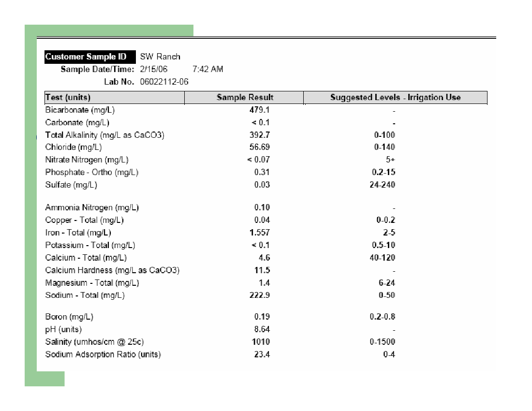Image resolution: width=532 pixels, height=411 pixels.
Task: Click the calcium hardness result 11.5
Action: [x=262, y=270]
